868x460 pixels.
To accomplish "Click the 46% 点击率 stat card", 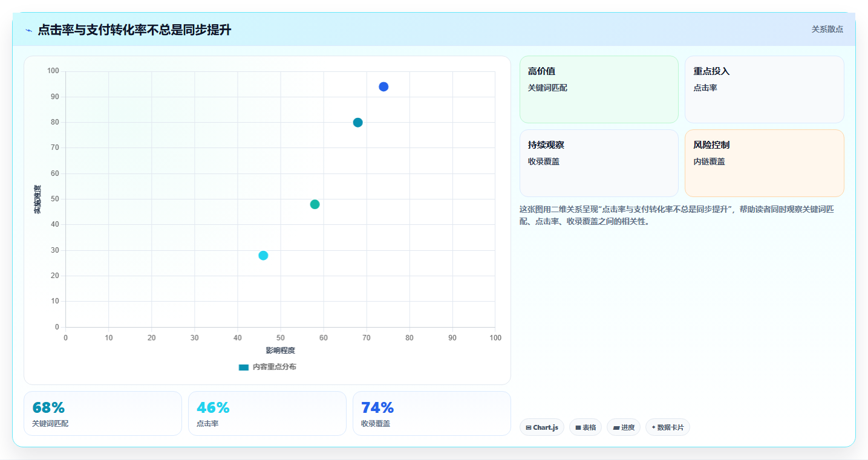I will coord(267,413).
